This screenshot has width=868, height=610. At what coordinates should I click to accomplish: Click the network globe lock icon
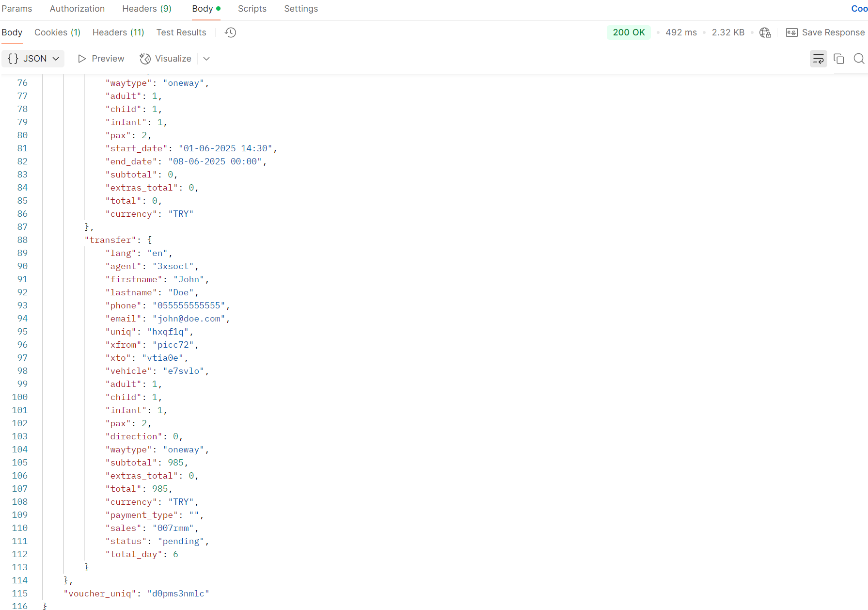click(765, 32)
